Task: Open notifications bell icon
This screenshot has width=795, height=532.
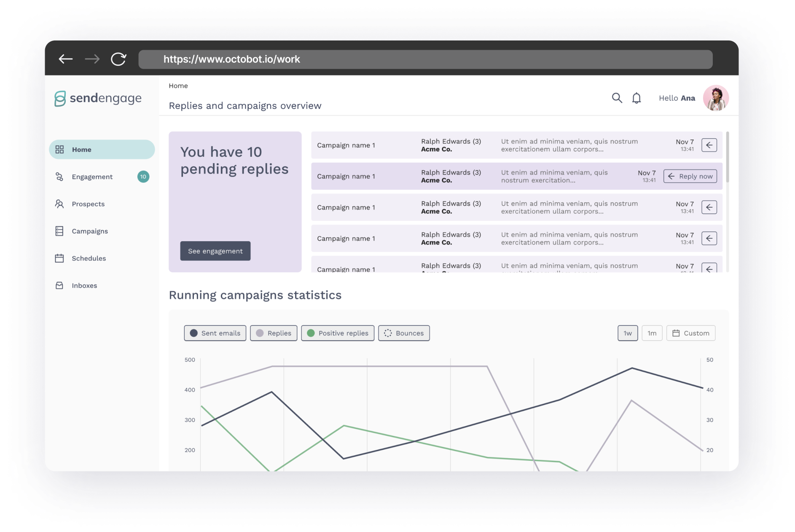Action: [x=636, y=98]
